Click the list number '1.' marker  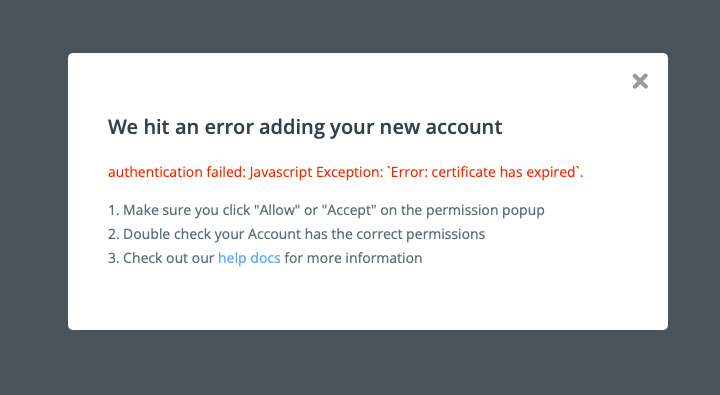coord(113,210)
